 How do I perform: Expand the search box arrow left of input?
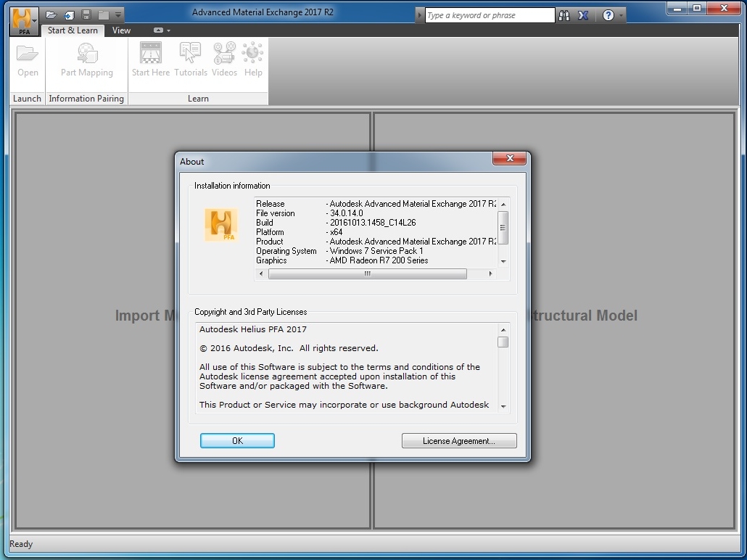click(420, 15)
